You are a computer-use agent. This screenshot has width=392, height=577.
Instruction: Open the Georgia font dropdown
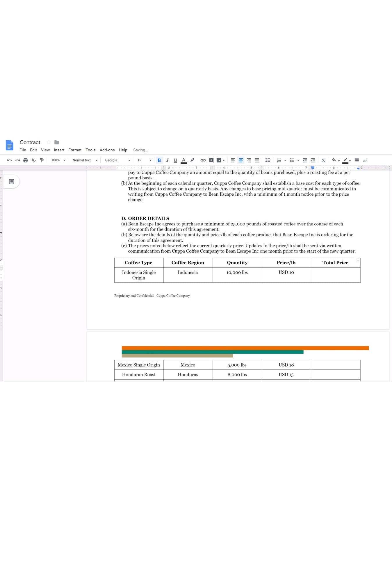click(x=117, y=160)
